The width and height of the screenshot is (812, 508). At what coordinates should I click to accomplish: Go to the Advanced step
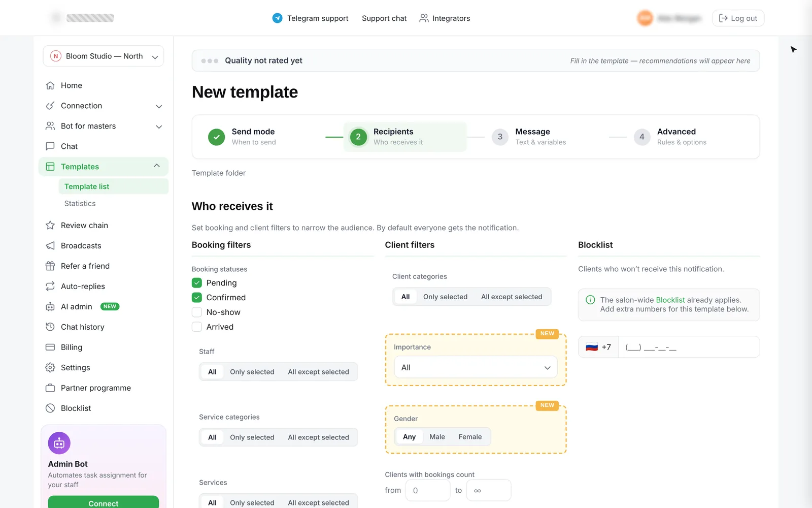[670, 137]
